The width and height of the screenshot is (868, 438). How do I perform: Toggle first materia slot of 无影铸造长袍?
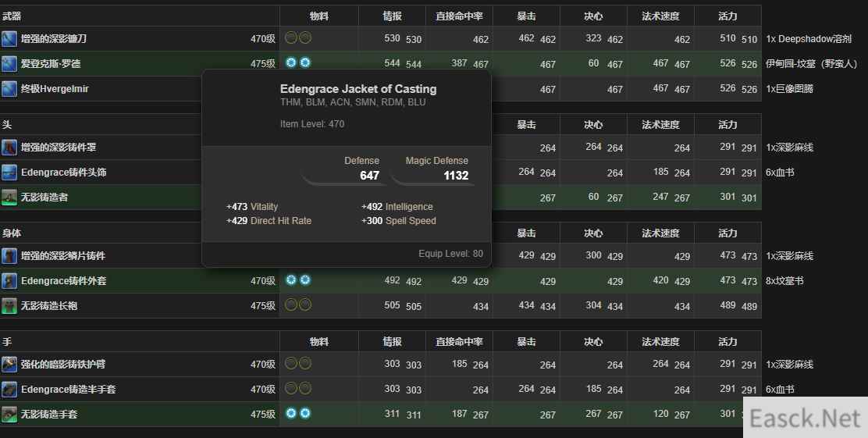click(x=291, y=304)
